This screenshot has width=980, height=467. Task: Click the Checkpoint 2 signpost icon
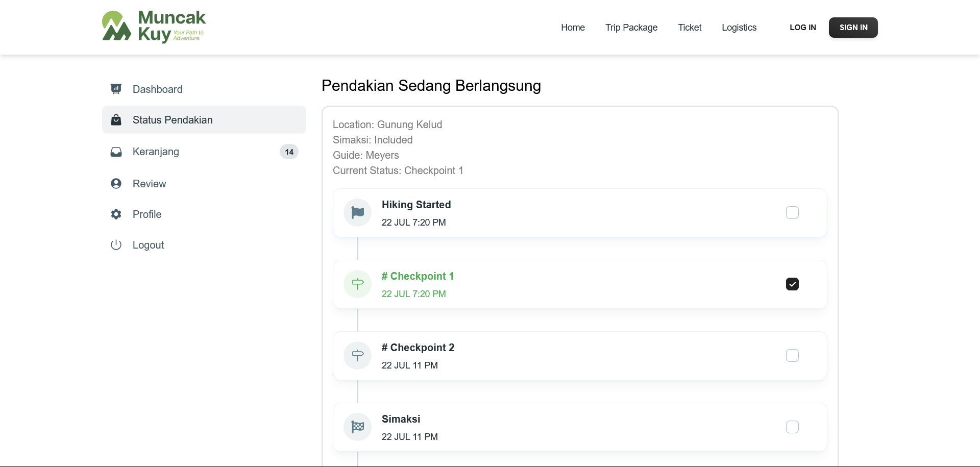pyautogui.click(x=358, y=355)
